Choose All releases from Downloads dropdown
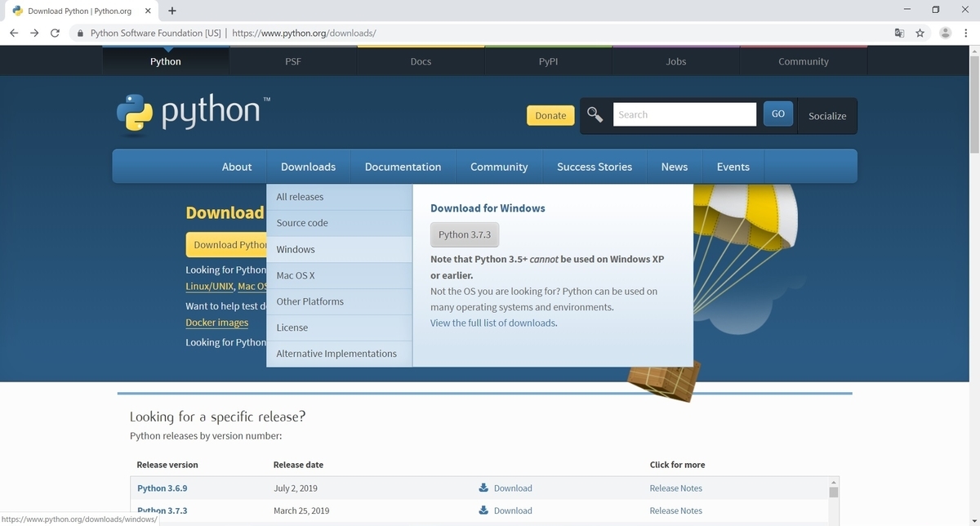 339,197
